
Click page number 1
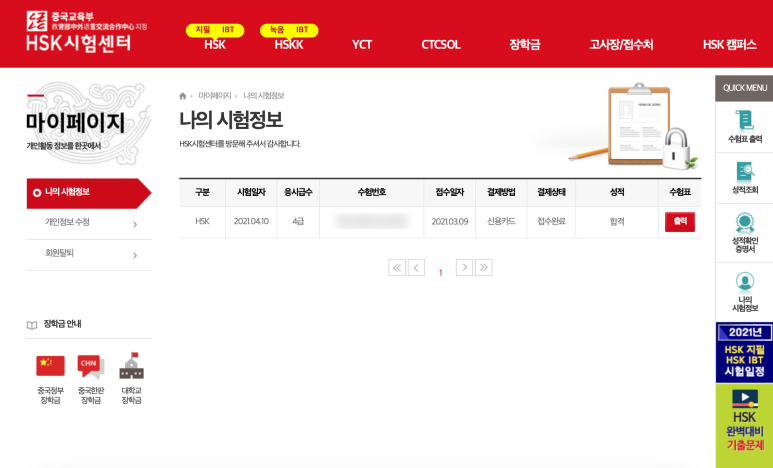[441, 272]
